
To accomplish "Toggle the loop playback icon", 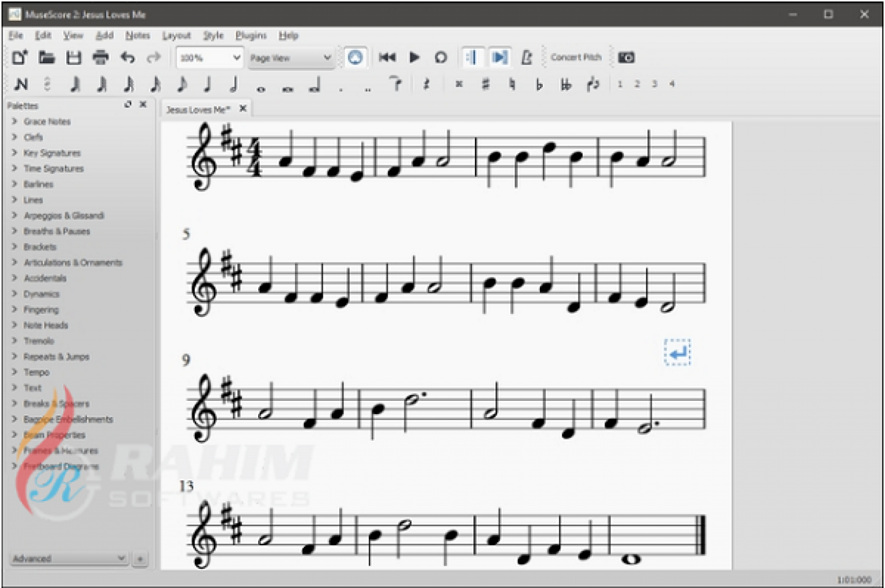I will coord(441,57).
